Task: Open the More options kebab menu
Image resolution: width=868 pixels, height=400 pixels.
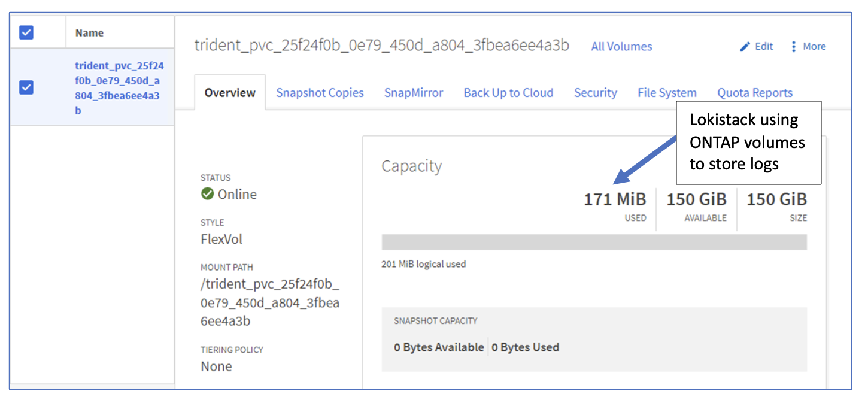Action: (794, 47)
